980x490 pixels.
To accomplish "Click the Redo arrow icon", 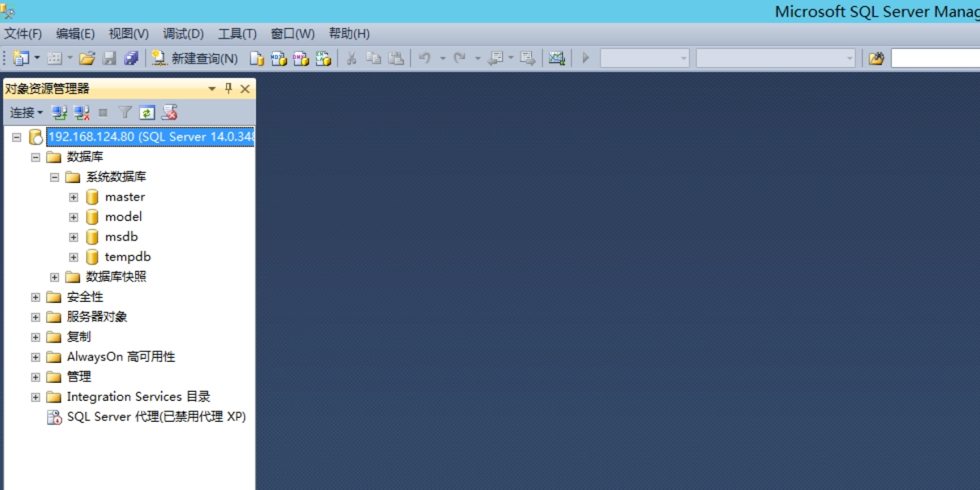I will pos(459,58).
